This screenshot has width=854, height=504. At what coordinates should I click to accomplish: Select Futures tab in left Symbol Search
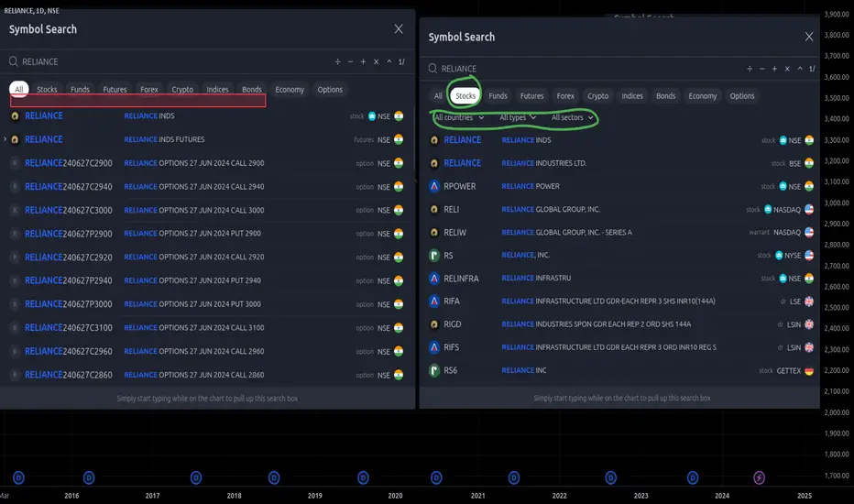click(x=115, y=90)
